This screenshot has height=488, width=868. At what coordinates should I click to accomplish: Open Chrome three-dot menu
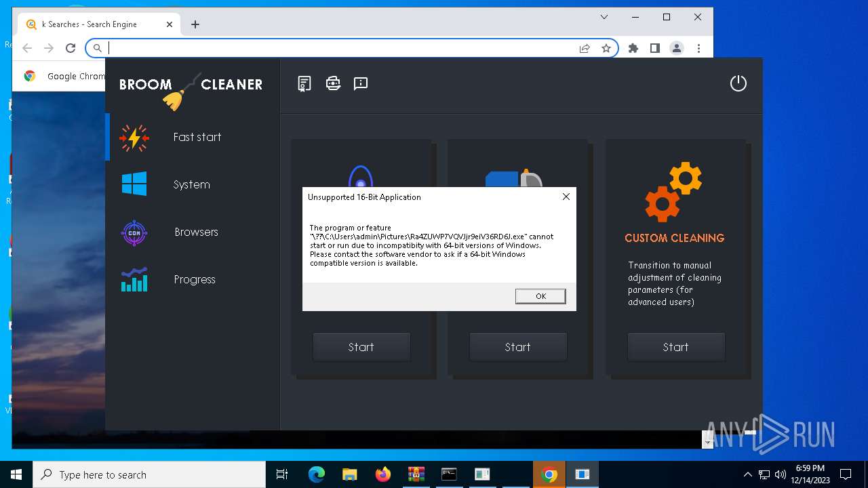(x=698, y=48)
